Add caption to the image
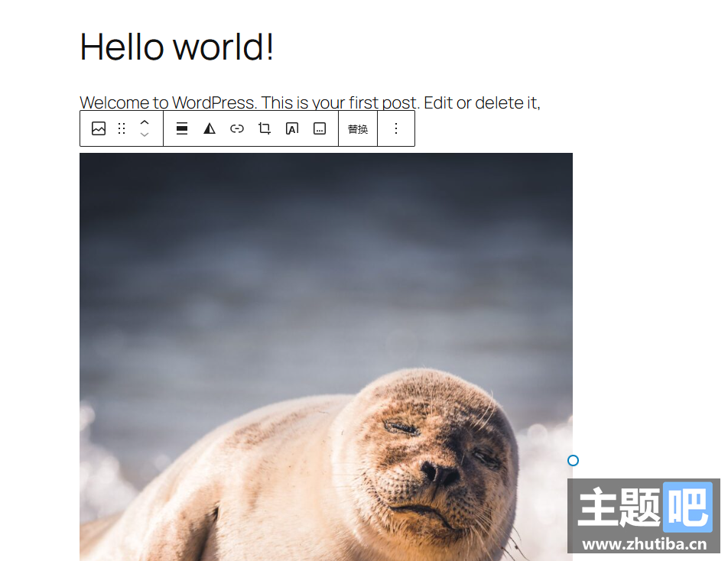The width and height of the screenshot is (728, 561). (x=320, y=128)
